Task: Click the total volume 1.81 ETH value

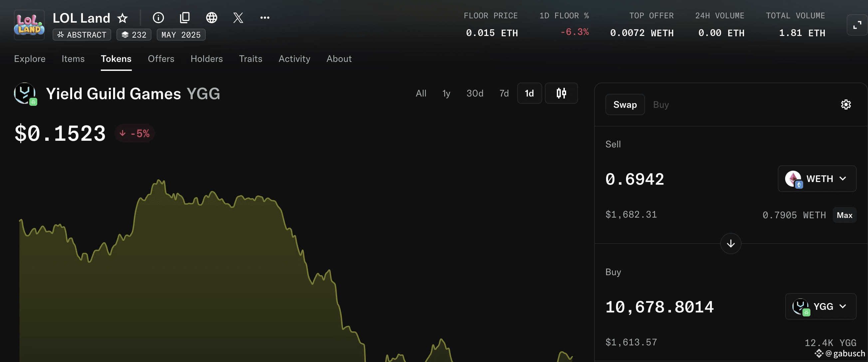Action: [802, 33]
